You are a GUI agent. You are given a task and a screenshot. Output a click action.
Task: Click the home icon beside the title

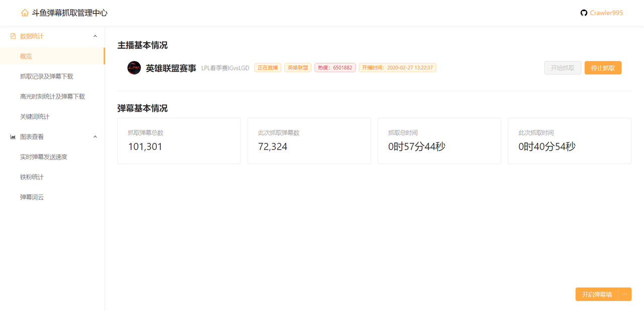[x=25, y=13]
